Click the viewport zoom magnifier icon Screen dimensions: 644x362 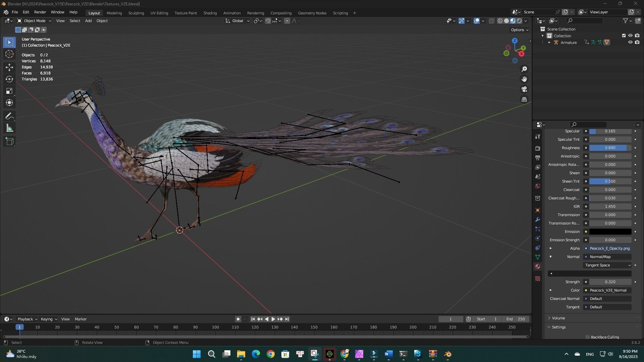[x=524, y=69]
